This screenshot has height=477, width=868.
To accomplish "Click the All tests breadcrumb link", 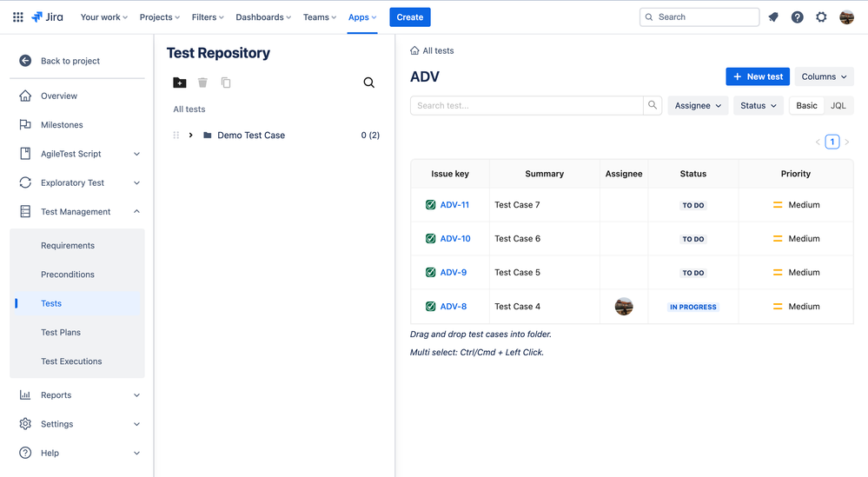I will coord(438,50).
